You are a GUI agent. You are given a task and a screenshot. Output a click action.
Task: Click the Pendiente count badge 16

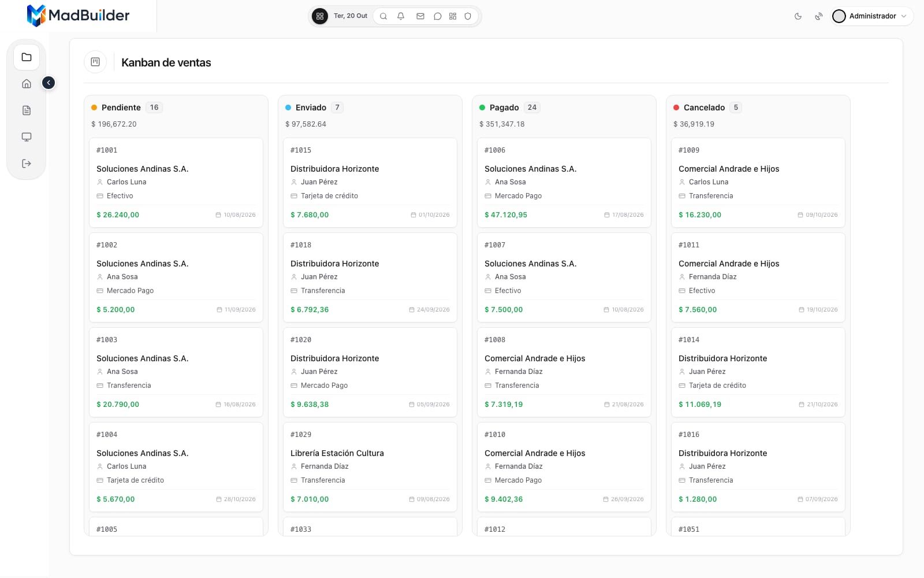coord(154,108)
